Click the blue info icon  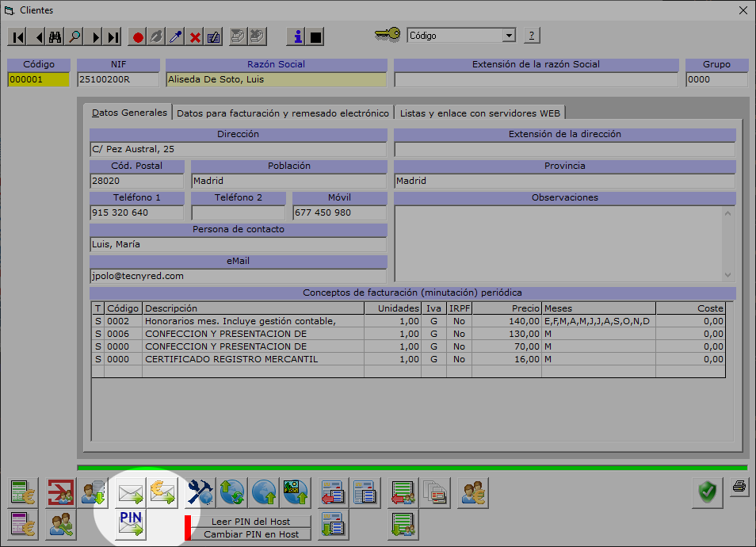point(297,36)
